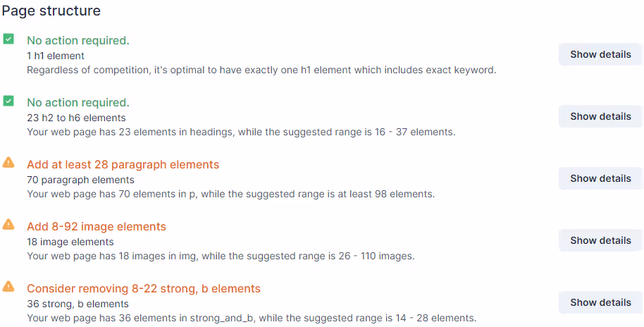
Task: Click 'Consider removing 8-22 strong, b elements' heading
Action: (x=144, y=289)
